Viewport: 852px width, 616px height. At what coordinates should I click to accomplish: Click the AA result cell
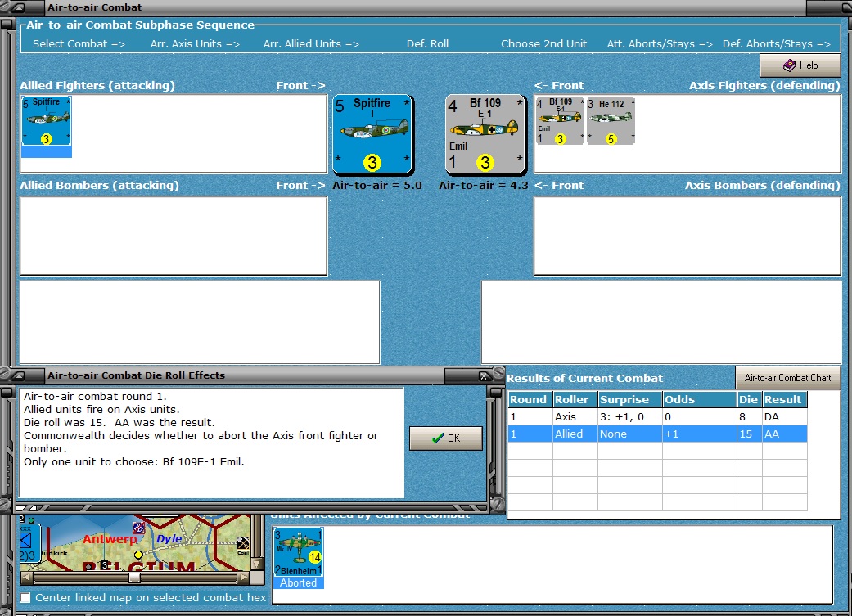coord(785,434)
